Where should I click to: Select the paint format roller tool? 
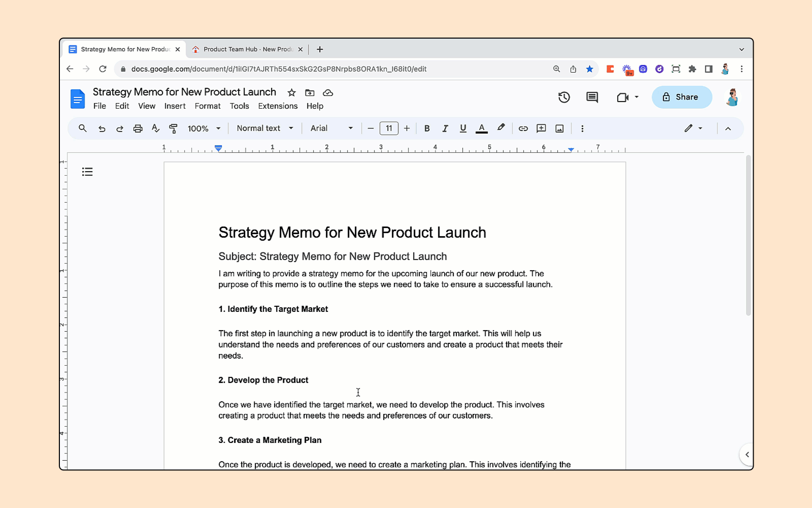click(174, 129)
